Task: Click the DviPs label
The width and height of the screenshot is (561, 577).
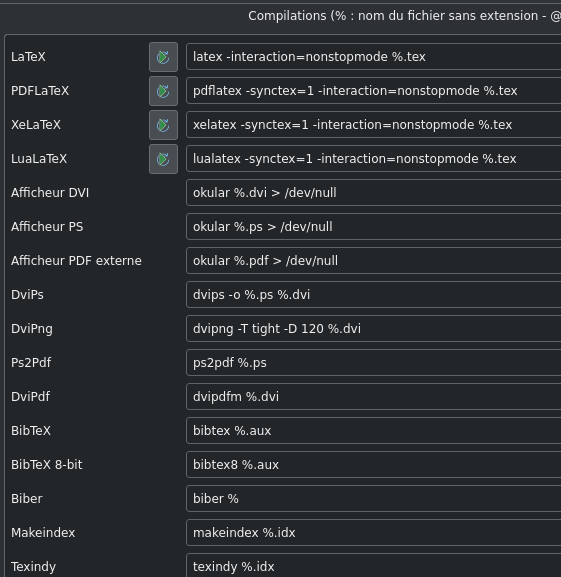Action: point(27,295)
